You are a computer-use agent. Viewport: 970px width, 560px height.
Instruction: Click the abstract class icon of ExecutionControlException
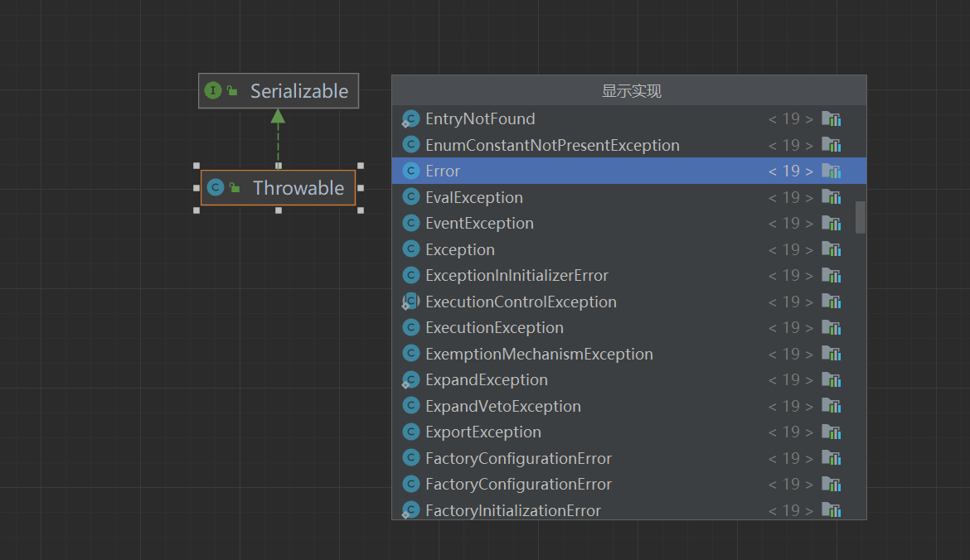click(410, 302)
